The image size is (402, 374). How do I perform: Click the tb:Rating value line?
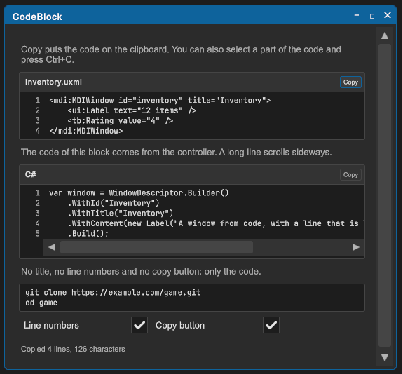[x=120, y=121]
